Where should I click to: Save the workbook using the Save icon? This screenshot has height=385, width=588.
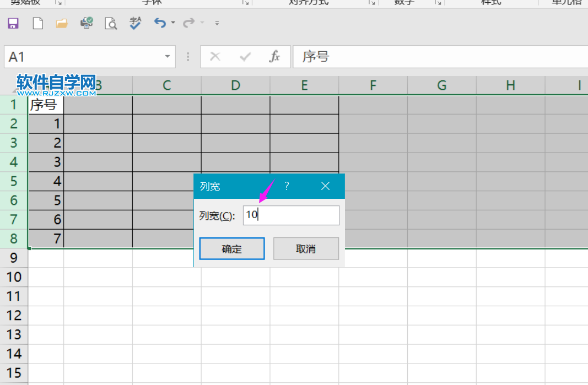(12, 24)
